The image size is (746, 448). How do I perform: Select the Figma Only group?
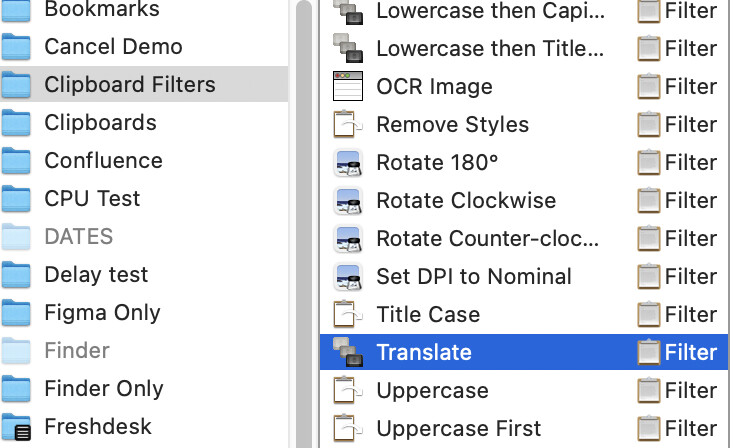(144, 312)
